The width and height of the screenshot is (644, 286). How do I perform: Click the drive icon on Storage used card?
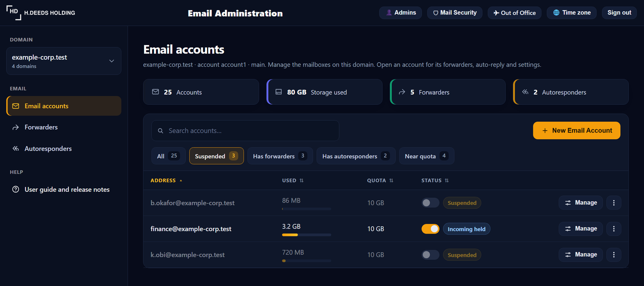click(x=279, y=92)
